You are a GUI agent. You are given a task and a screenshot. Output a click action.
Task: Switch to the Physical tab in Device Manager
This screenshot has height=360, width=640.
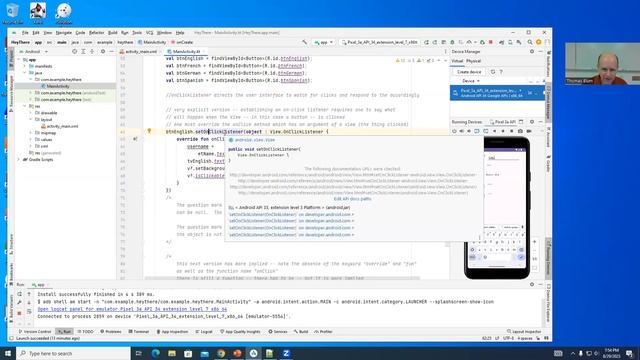pos(473,61)
